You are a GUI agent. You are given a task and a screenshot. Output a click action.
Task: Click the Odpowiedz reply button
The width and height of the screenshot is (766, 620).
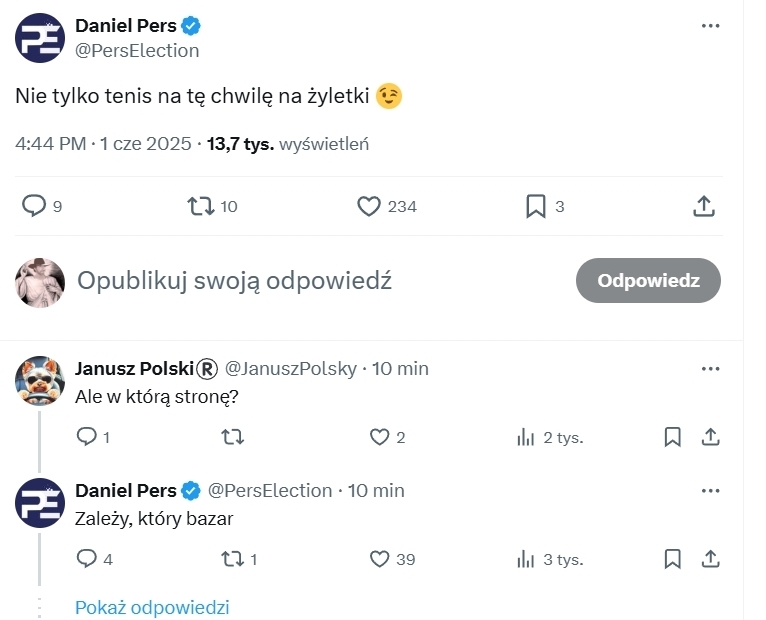point(648,281)
